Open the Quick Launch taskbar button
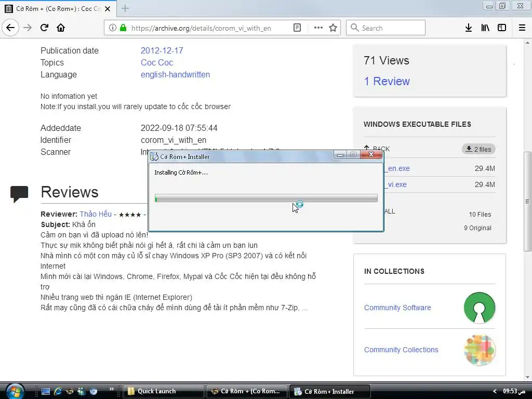 [163, 391]
